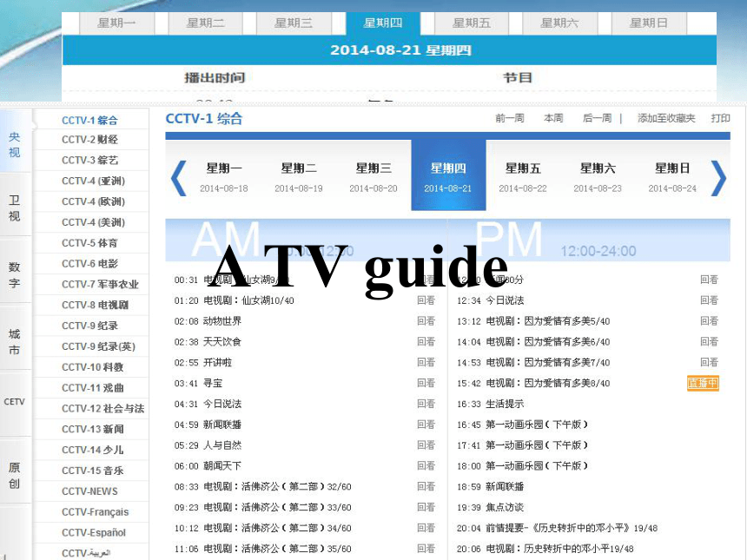Choose the CCTV-8 电视剧 channel

coord(95,305)
